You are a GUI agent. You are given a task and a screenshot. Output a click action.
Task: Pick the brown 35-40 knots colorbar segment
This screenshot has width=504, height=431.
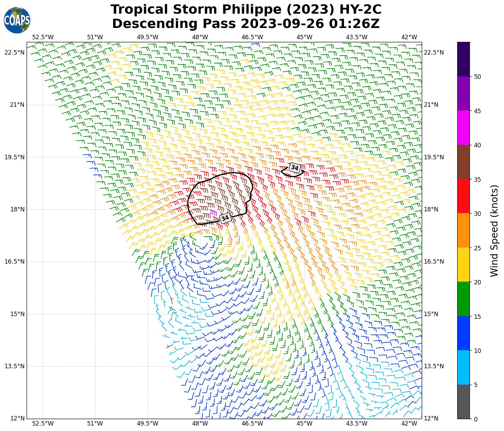[463, 162]
